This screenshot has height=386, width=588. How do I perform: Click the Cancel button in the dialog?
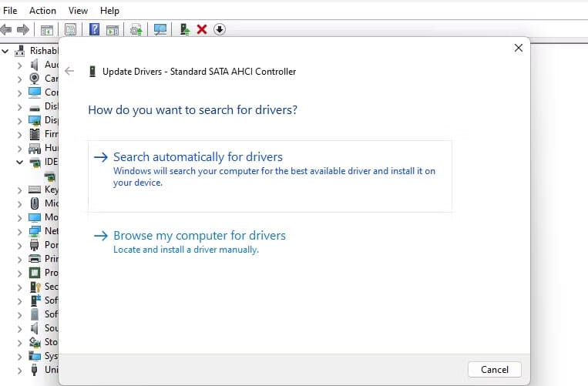coord(495,370)
